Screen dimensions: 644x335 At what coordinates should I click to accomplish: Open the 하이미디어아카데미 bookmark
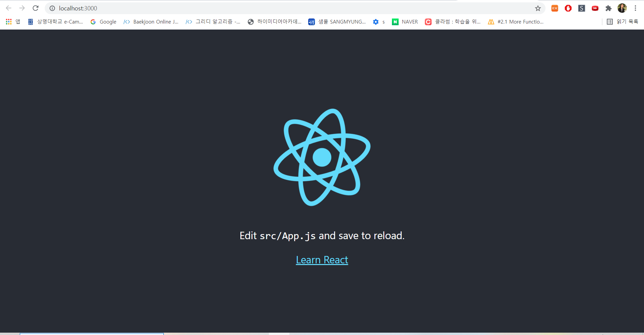[x=275, y=22]
